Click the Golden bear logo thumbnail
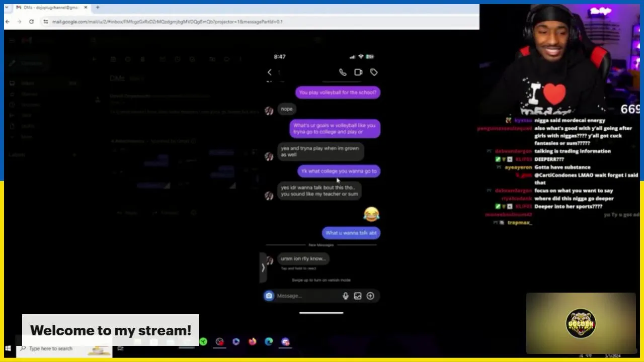Screen dimensions: 644x362 point(581,323)
